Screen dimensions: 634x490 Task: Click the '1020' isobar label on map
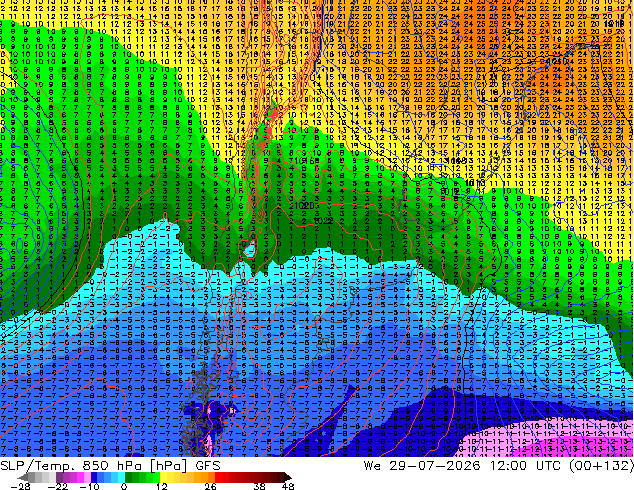coord(304,205)
